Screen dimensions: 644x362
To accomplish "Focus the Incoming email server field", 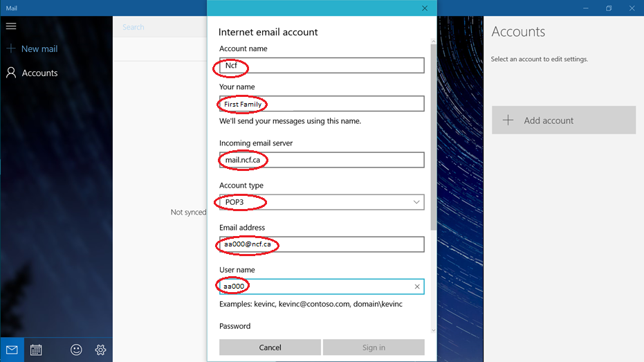I will point(322,160).
